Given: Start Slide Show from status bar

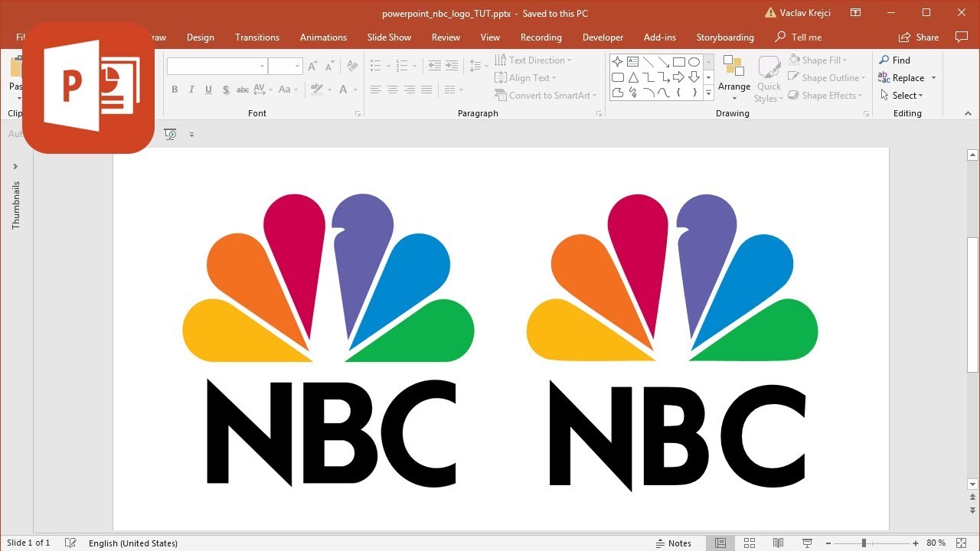Looking at the screenshot, I should tap(807, 543).
